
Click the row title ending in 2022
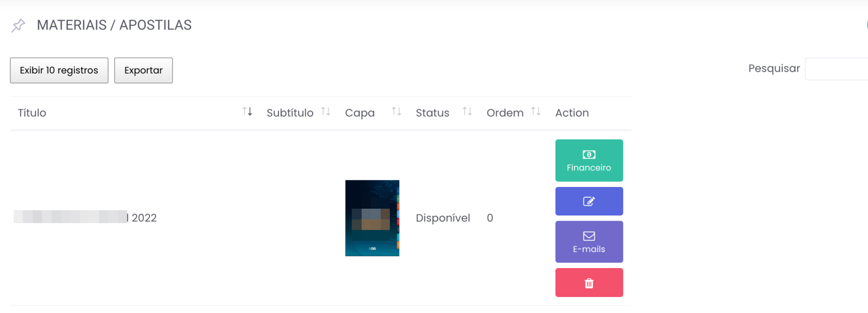(86, 218)
